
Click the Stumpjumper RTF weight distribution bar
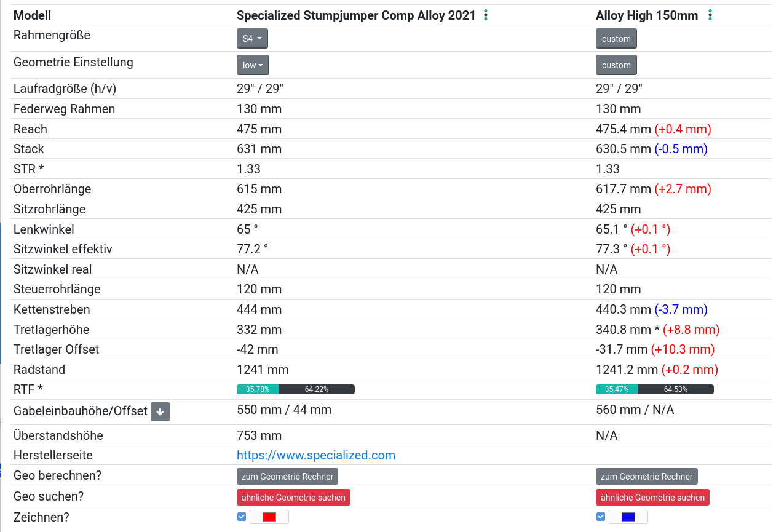295,389
